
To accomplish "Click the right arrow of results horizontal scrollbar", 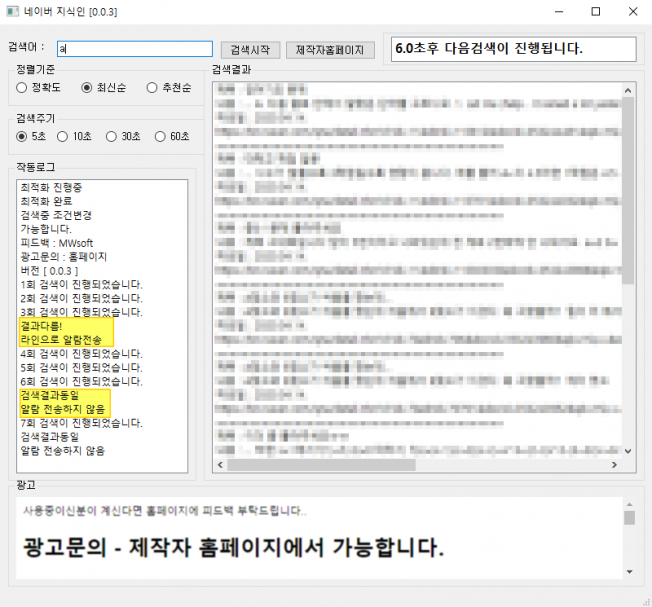I will [x=615, y=465].
